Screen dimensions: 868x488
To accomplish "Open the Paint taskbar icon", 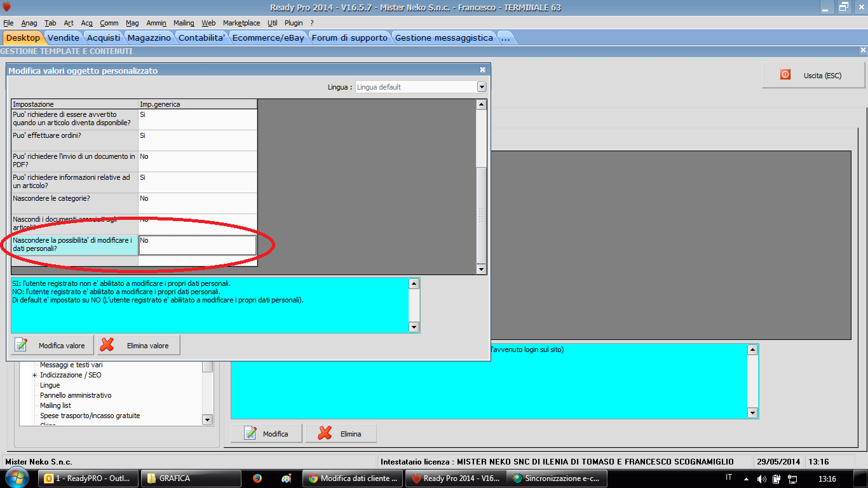I will click(x=287, y=478).
